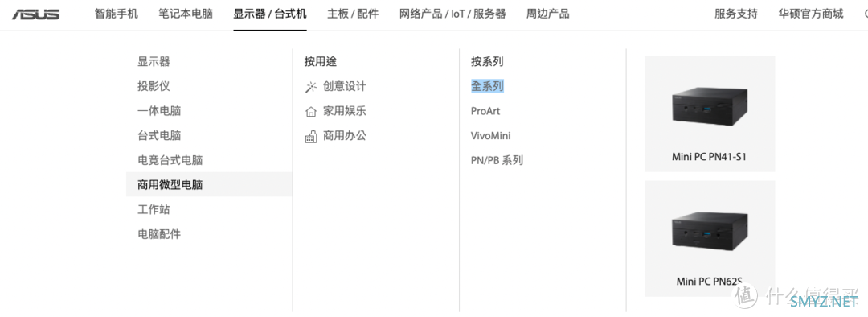This screenshot has width=868, height=317.
Task: Select the 工作站 category
Action: [x=154, y=209]
